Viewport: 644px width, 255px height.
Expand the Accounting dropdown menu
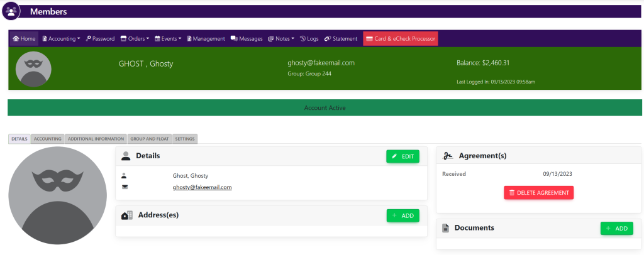61,39
